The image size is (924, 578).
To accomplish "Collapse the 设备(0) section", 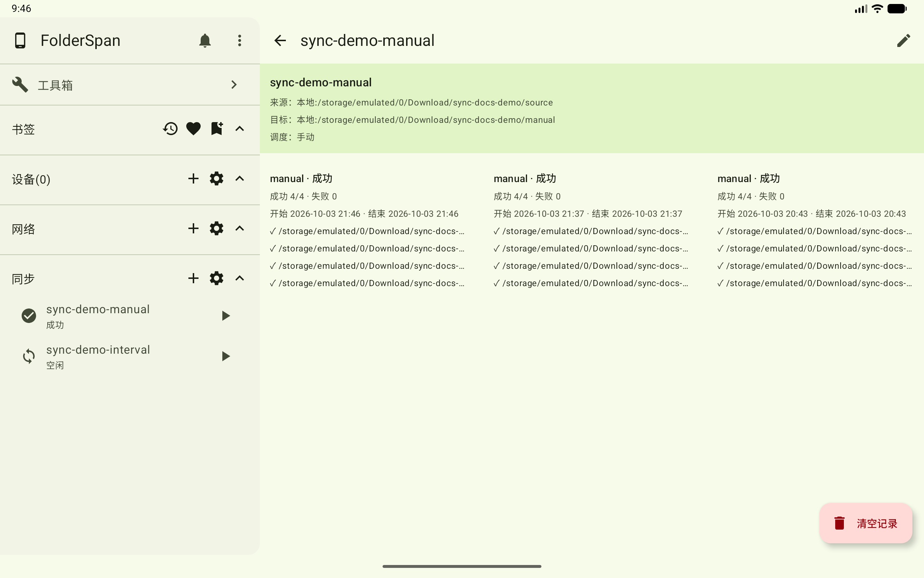I will (x=239, y=178).
